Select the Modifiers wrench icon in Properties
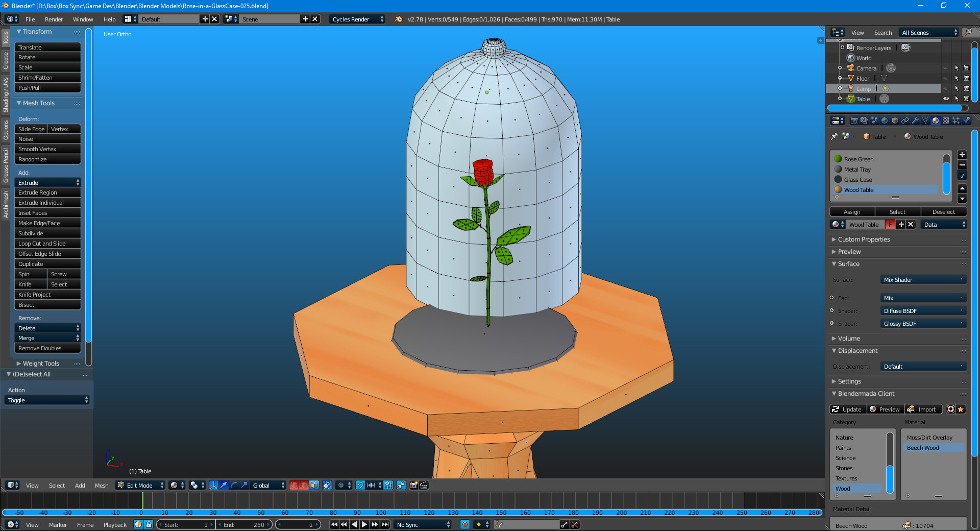Screen dimensions: 980x531 (916, 120)
